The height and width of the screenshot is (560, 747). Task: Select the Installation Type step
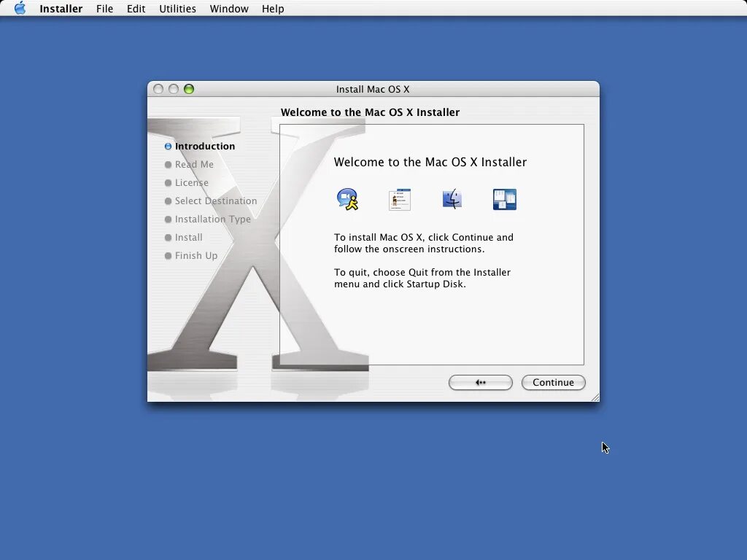tap(212, 219)
